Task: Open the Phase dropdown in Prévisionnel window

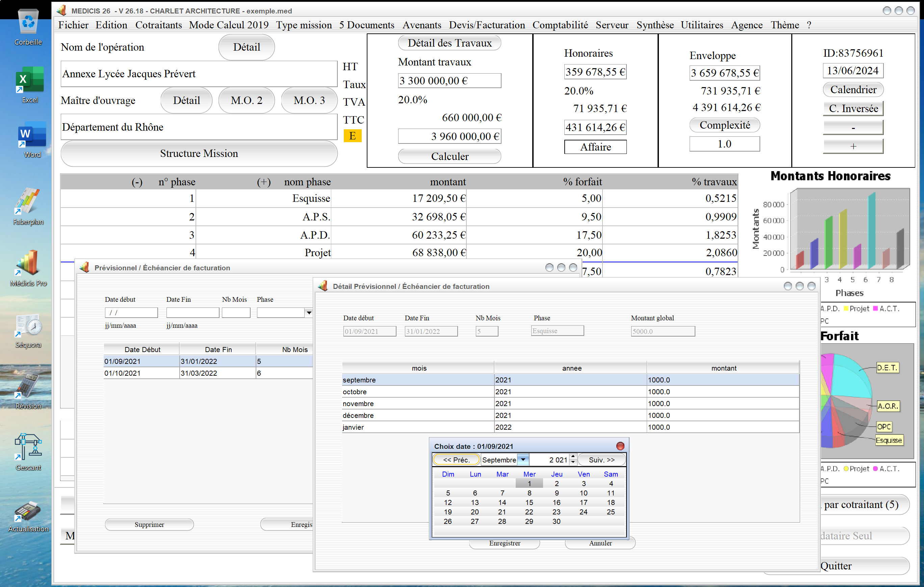Action: (x=309, y=313)
